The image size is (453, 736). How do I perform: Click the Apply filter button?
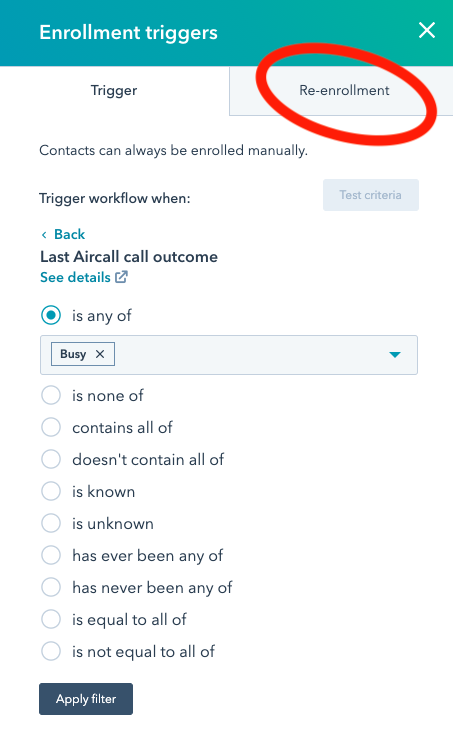[x=86, y=699]
